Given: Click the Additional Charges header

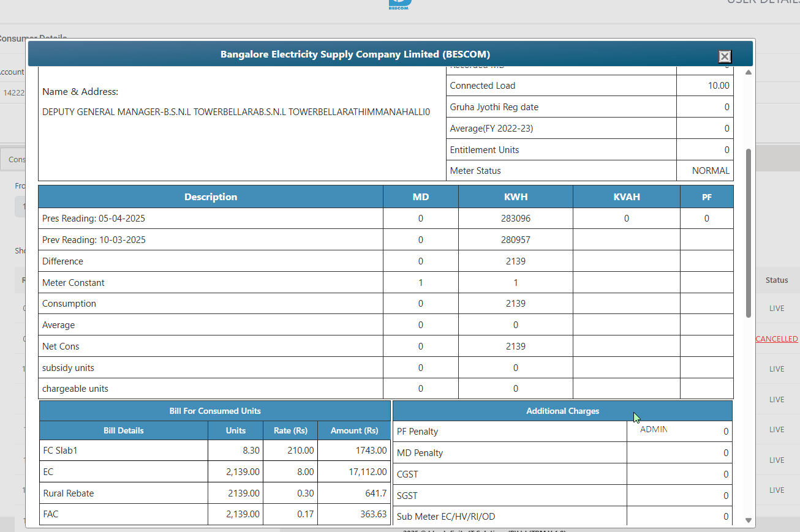Looking at the screenshot, I should [563, 411].
